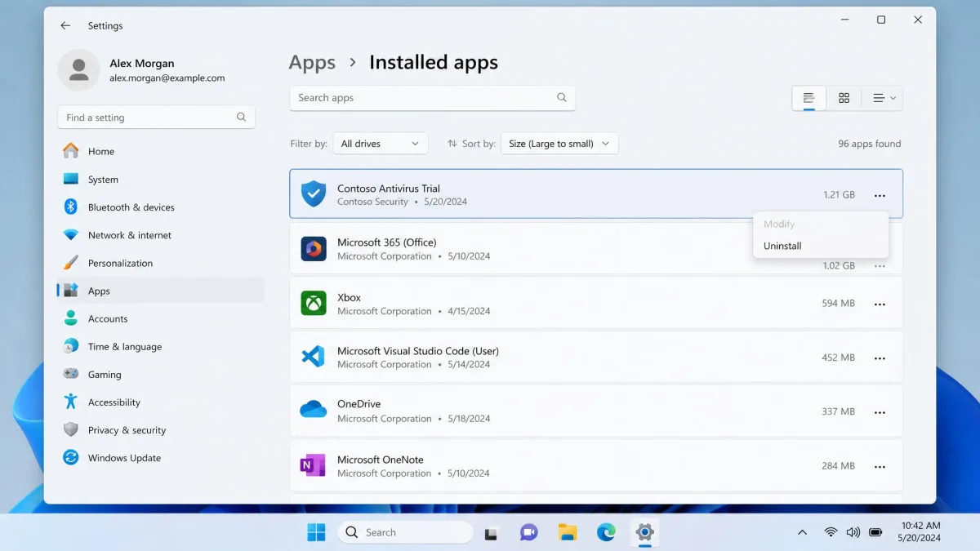
Task: Click the Wi-Fi icon in tray
Action: [x=831, y=532]
